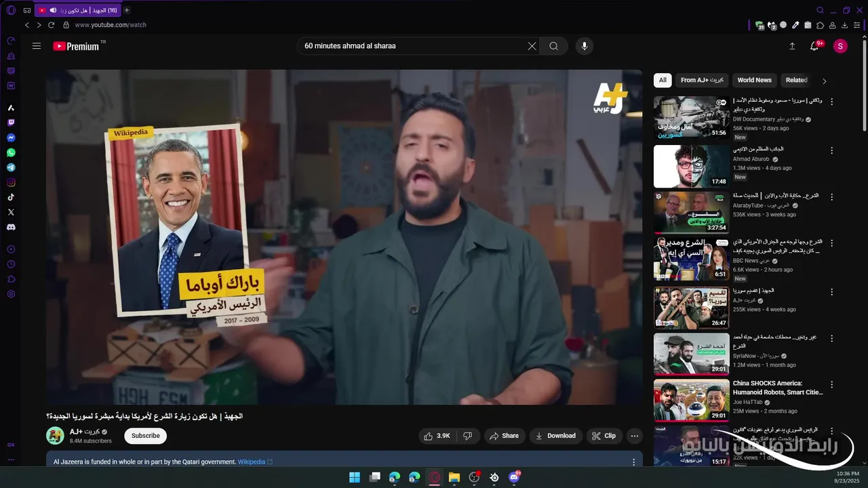Screen dimensions: 868x488
Task: Go to YouTube Premium home logo
Action: coord(76,46)
